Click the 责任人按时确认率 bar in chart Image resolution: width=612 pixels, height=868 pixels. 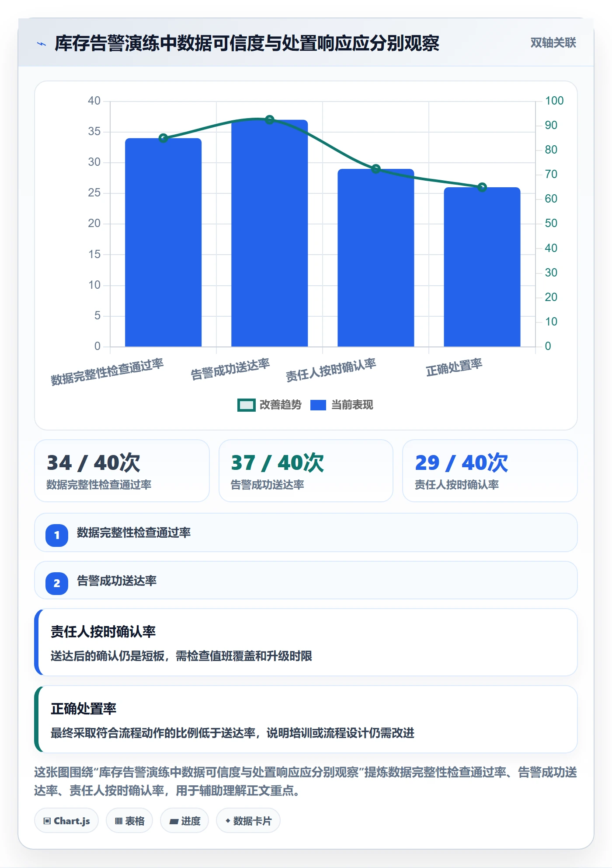[x=376, y=258]
